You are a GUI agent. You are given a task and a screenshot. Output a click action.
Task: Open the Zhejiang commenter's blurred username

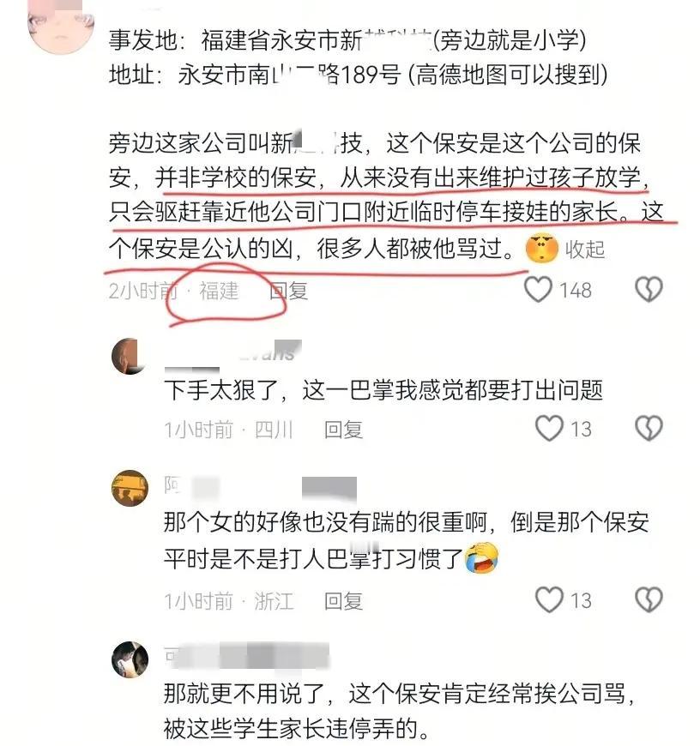(260, 488)
